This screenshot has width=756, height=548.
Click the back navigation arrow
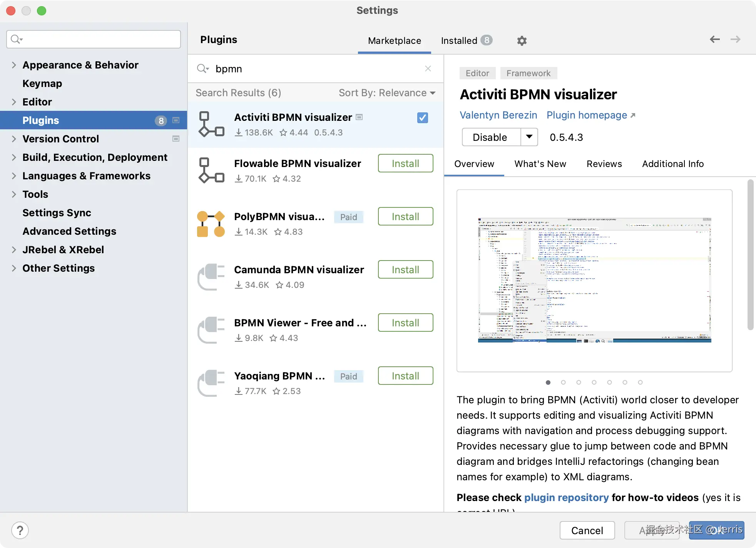click(715, 39)
